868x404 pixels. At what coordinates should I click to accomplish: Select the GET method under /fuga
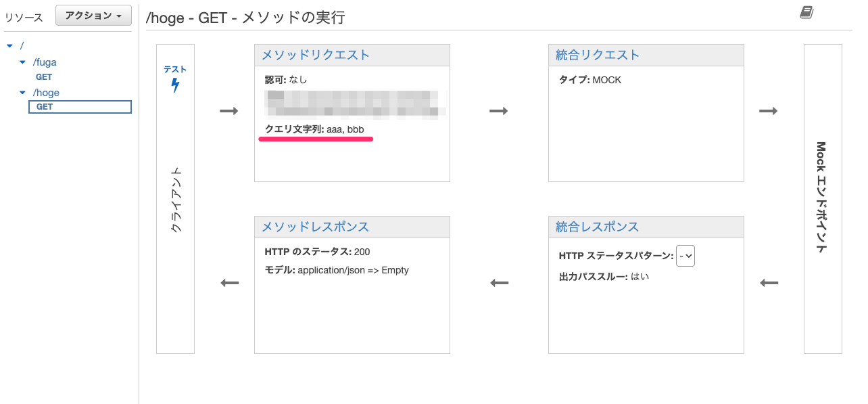coord(43,76)
